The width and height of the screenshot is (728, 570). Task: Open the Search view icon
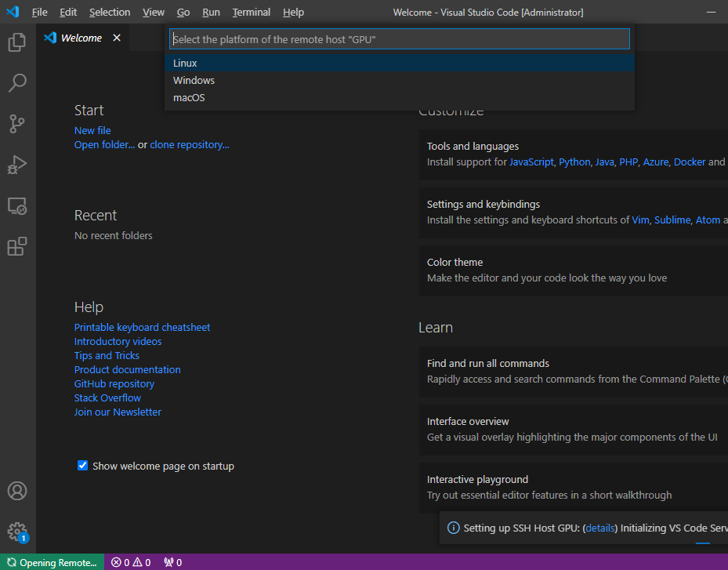tap(17, 83)
